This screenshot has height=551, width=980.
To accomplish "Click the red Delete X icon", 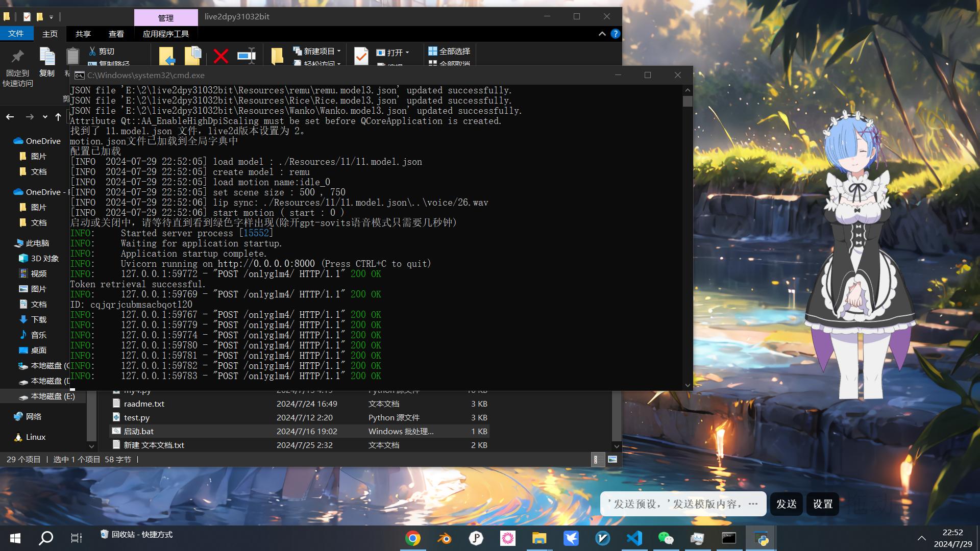I will tap(220, 56).
